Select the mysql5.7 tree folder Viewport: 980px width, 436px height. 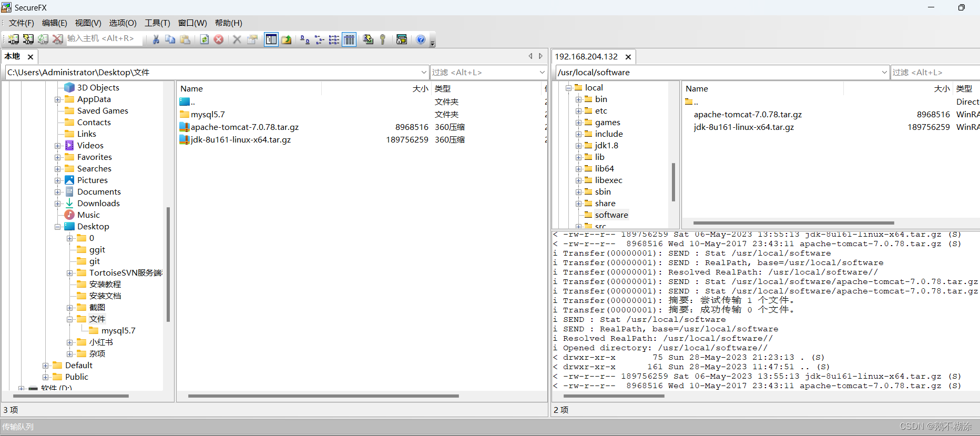click(x=118, y=330)
